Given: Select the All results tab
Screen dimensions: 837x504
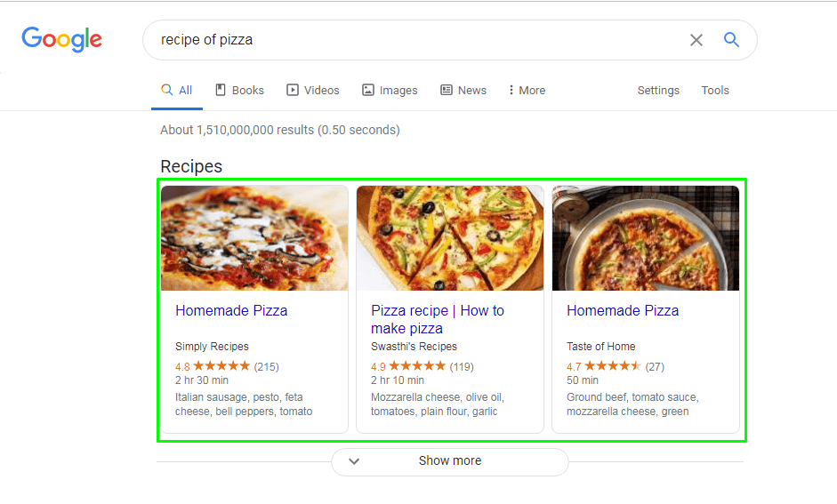Looking at the screenshot, I should coord(177,90).
